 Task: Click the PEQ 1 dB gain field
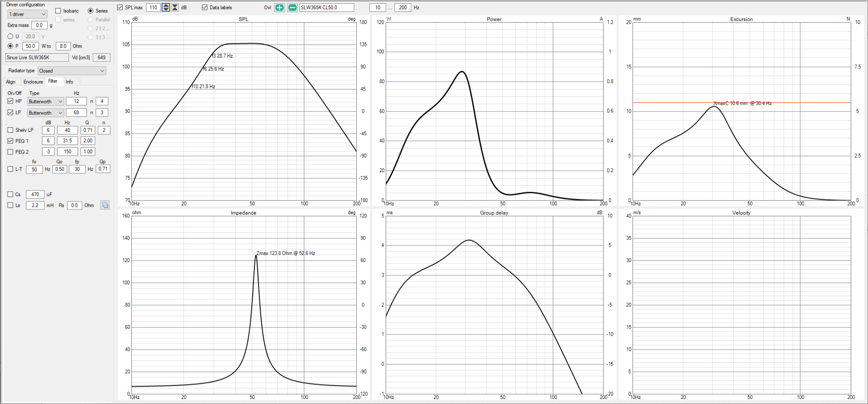click(x=48, y=141)
